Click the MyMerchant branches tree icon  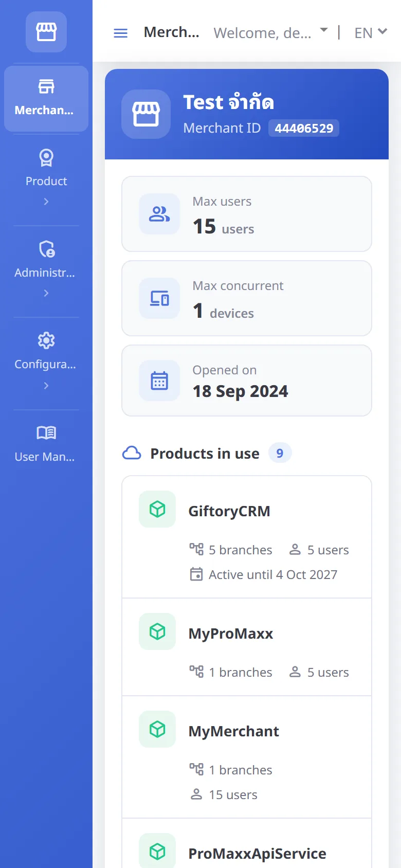(196, 769)
